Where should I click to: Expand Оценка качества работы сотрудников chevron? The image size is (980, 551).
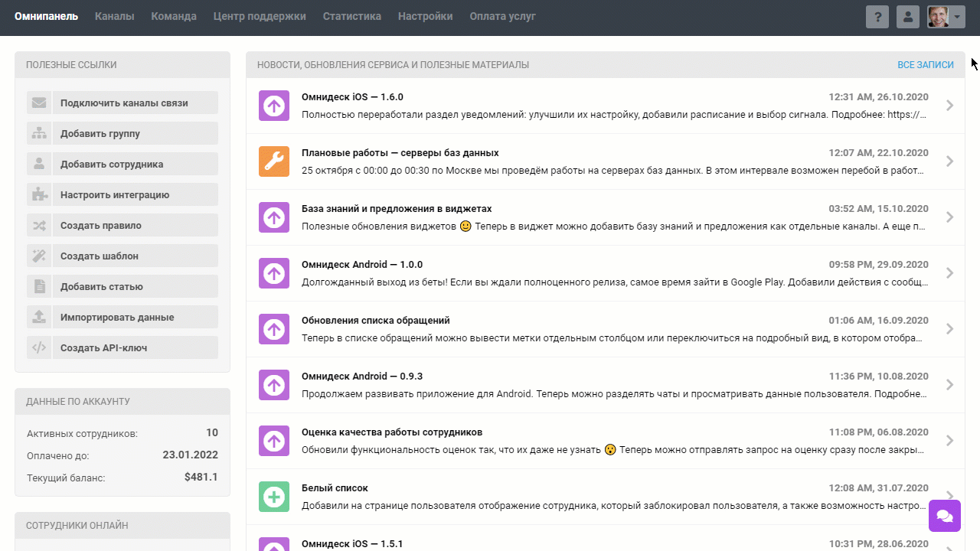pos(949,441)
